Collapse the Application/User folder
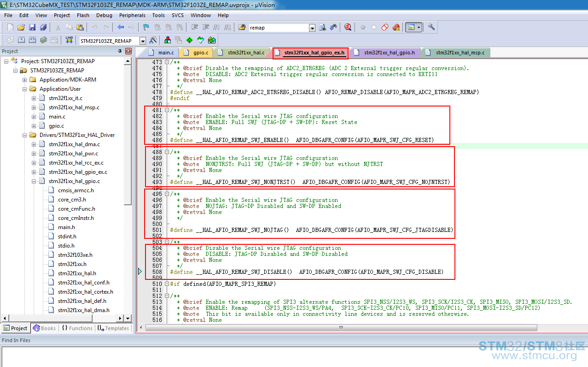 tap(25, 89)
